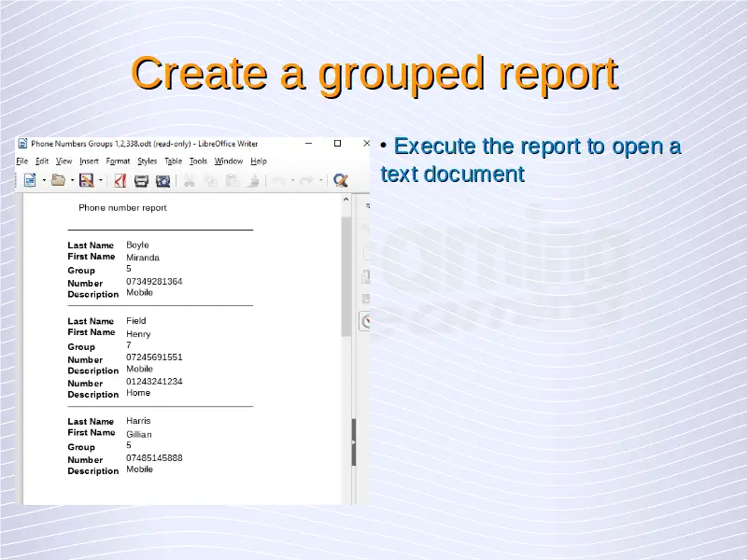Screen dimensions: 747x560
Task: Click the slide title 'Create a grouped report'
Action: point(374,74)
